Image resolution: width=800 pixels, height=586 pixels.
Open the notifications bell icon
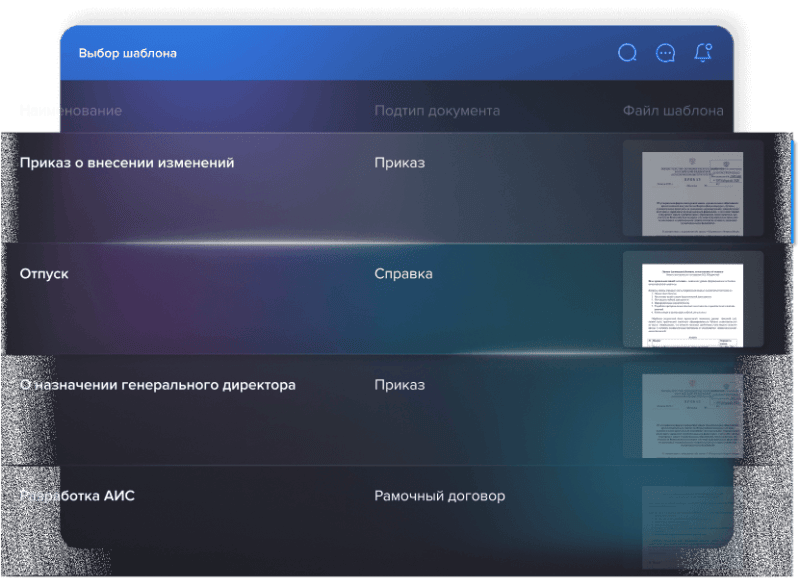coord(701,54)
